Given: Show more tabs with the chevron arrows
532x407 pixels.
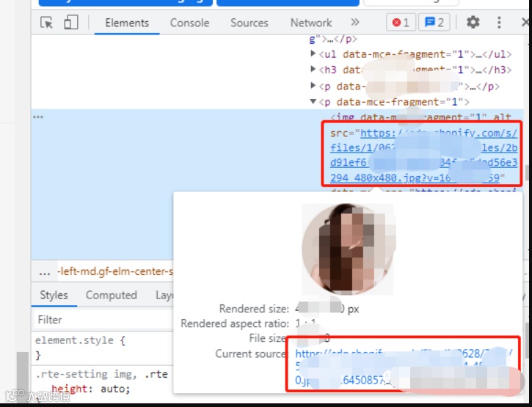Looking at the screenshot, I should [x=355, y=23].
